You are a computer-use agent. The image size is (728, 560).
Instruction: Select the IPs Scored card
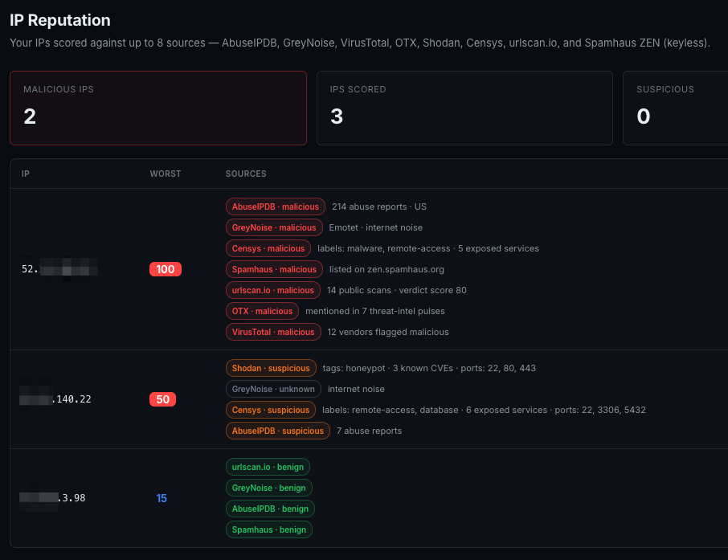click(464, 108)
